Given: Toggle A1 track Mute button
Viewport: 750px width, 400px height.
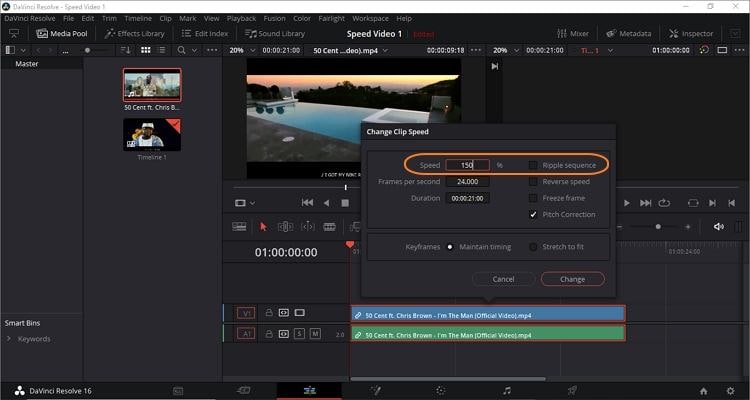Looking at the screenshot, I should [x=315, y=333].
